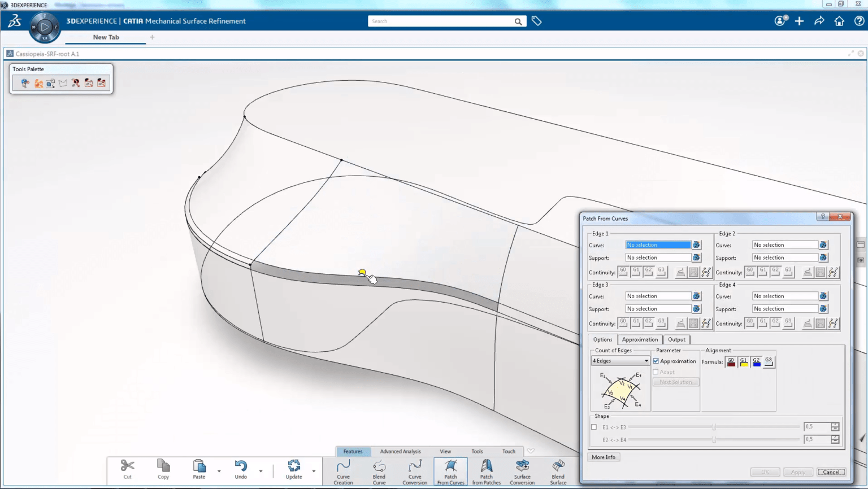
Task: Expand the Undo history arrow
Action: [x=261, y=471]
